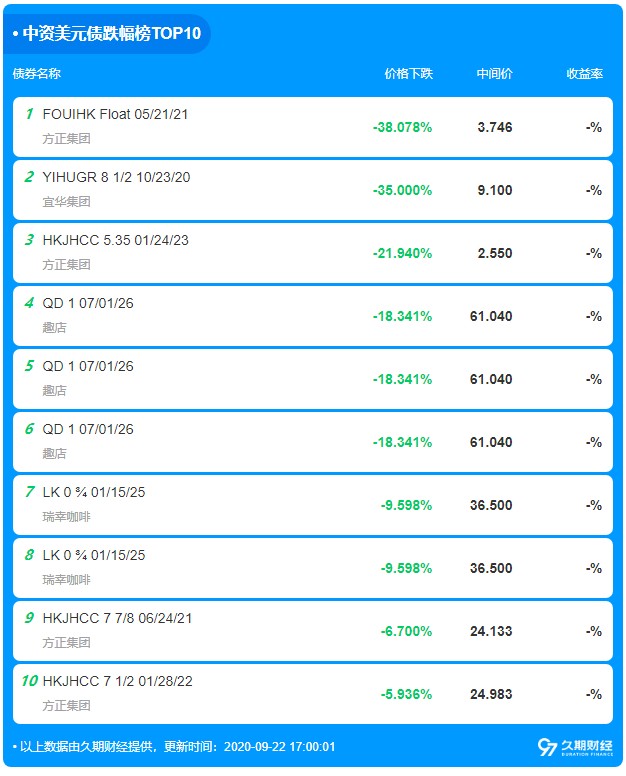This screenshot has width=626, height=776.
Task: Open the HKJHCC 7 7/8 06/24/21 bond
Action: [x=313, y=631]
